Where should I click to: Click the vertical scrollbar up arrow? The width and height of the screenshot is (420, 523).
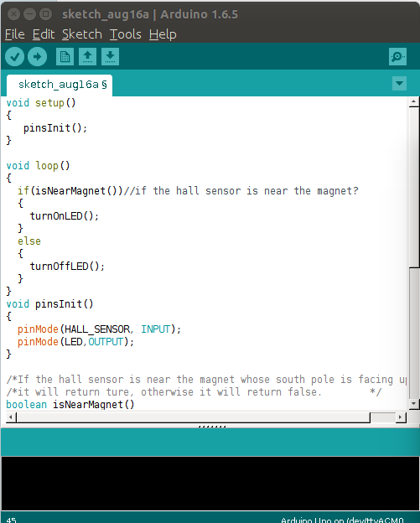[x=413, y=101]
